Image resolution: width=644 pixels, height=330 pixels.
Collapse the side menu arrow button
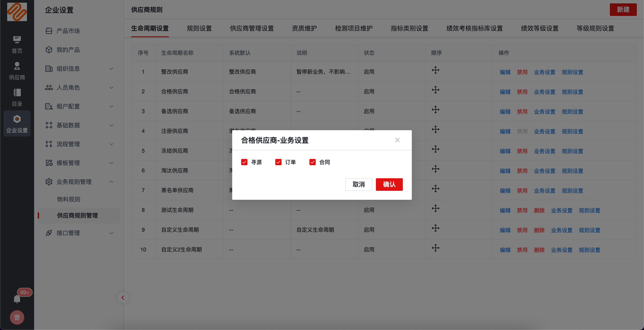(x=123, y=298)
